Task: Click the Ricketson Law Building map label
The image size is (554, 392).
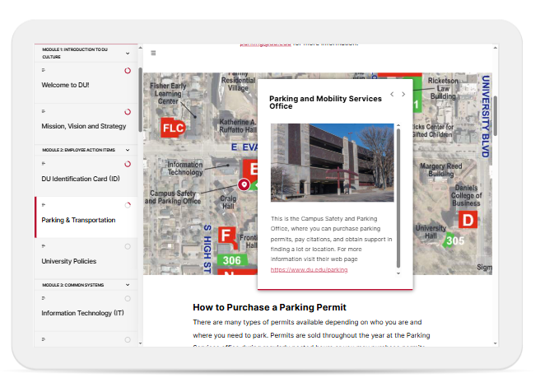Action: [x=443, y=88]
